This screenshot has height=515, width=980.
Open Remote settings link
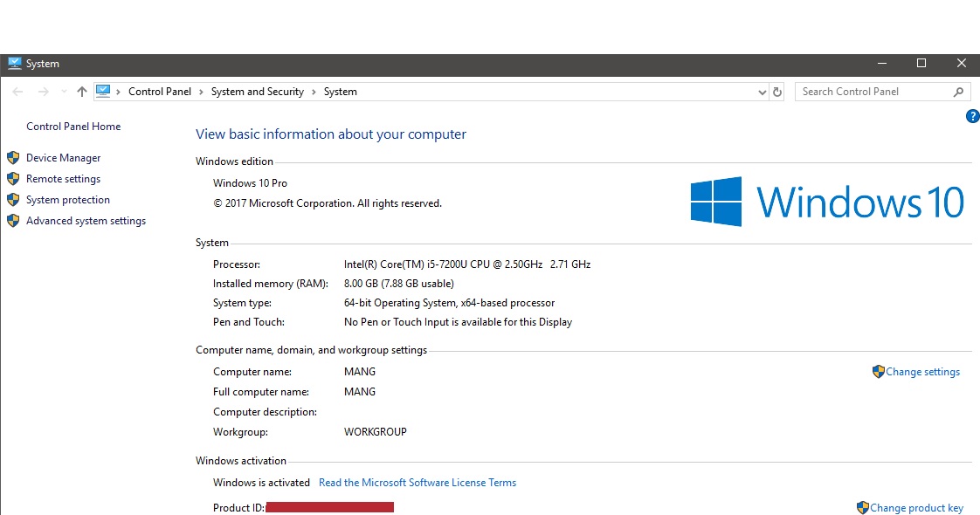pos(63,179)
